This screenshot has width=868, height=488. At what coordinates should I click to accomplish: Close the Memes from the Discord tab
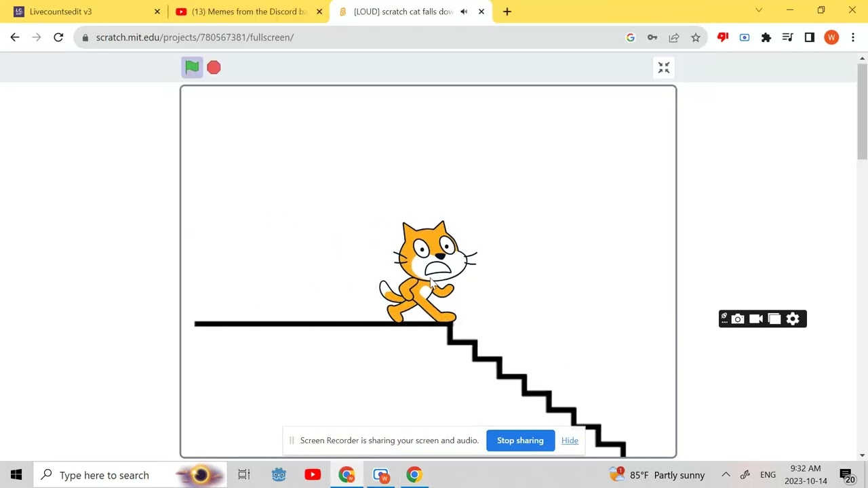pyautogui.click(x=319, y=12)
